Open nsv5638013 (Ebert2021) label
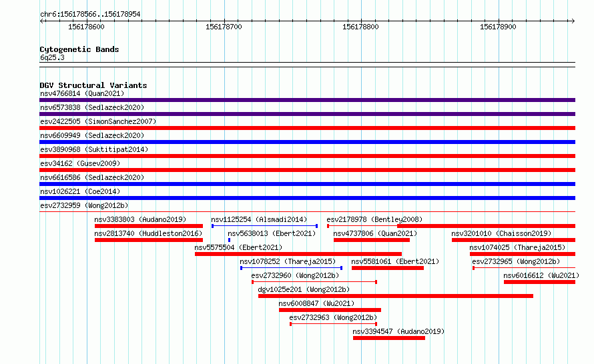The height and width of the screenshot is (364, 594). (x=272, y=233)
